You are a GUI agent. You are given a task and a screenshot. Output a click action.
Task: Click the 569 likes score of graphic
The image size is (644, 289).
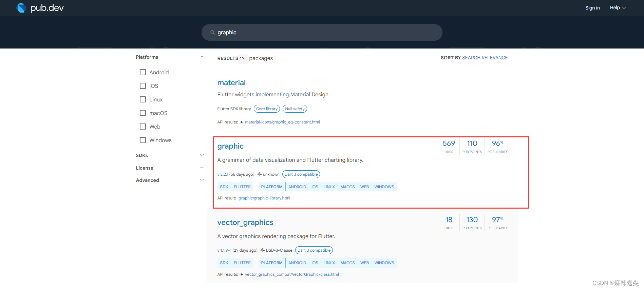(449, 146)
